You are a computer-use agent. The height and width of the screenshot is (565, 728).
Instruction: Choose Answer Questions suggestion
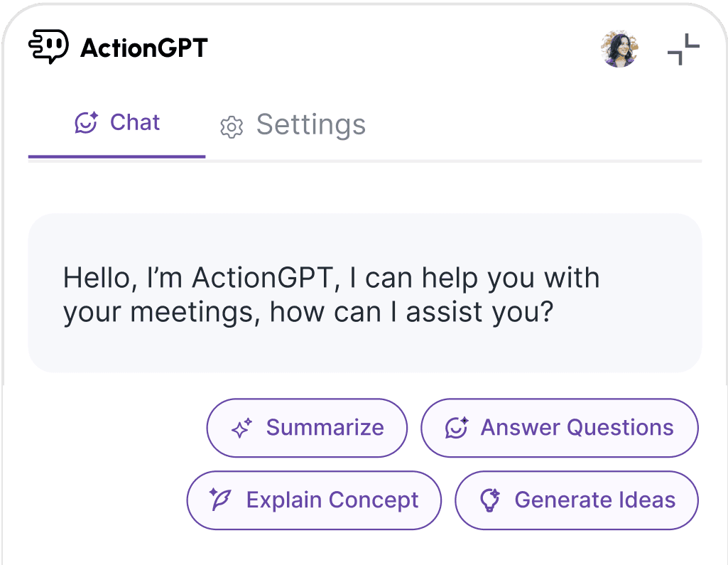(560, 428)
